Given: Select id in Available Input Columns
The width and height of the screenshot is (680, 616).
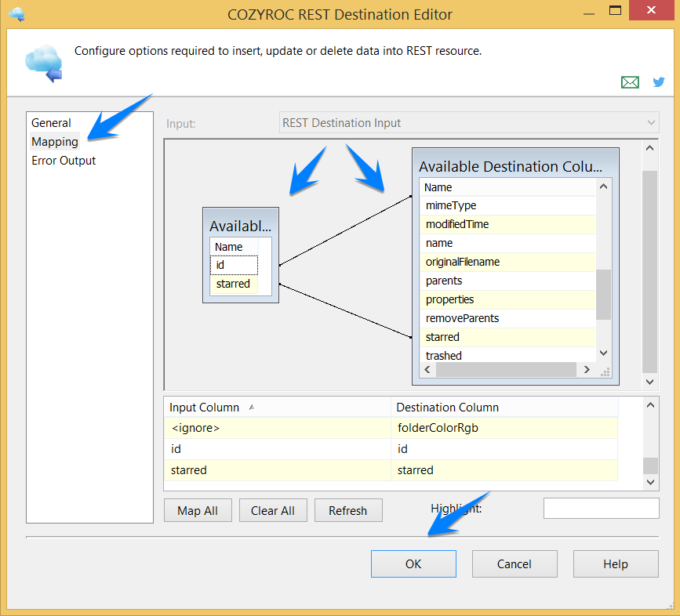Looking at the screenshot, I should coord(235,265).
